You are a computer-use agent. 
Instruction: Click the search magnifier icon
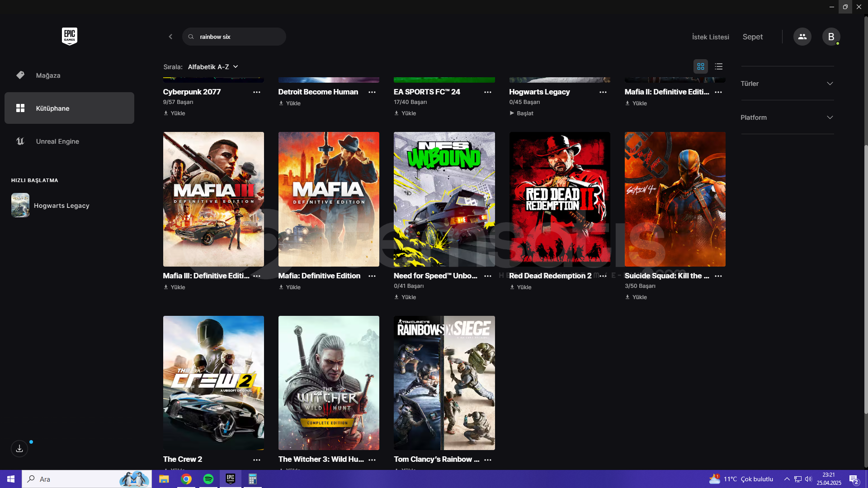point(191,37)
